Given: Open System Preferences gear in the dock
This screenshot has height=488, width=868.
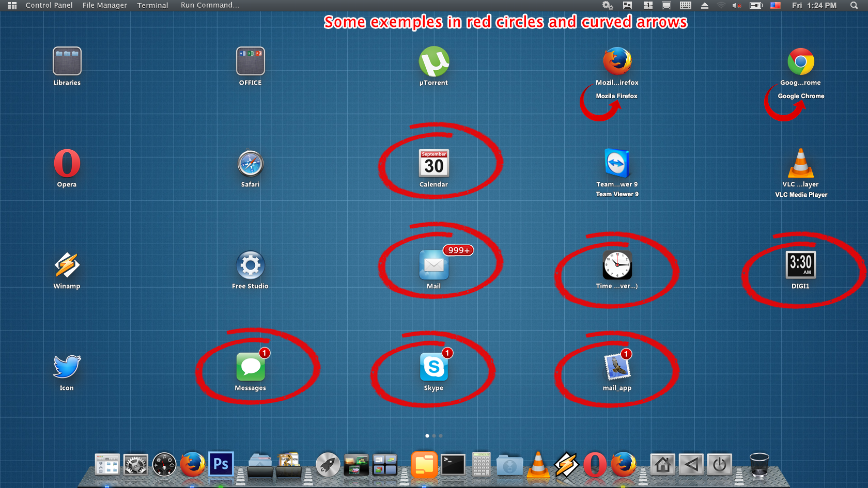Looking at the screenshot, I should [x=136, y=464].
